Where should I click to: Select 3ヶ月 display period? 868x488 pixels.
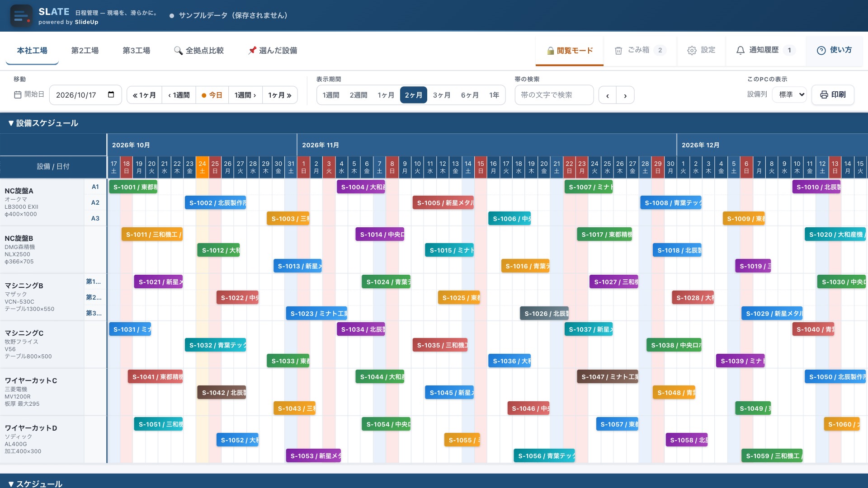(x=442, y=95)
